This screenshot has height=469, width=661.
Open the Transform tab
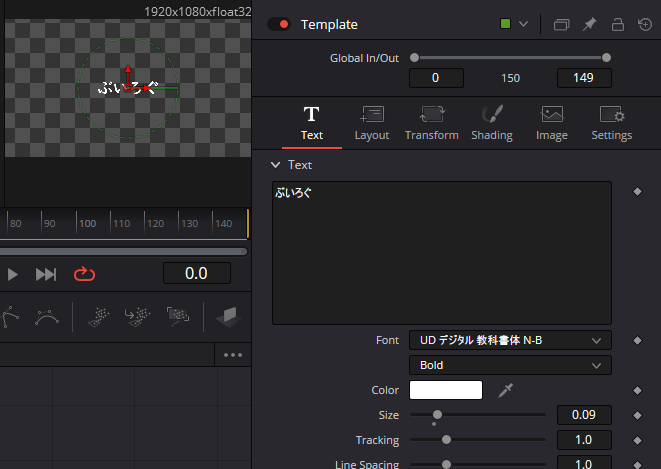click(x=432, y=123)
